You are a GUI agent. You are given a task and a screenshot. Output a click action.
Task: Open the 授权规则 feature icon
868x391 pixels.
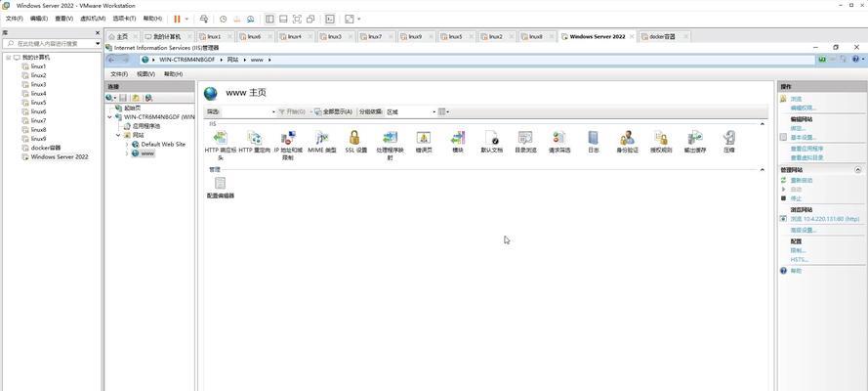661,138
